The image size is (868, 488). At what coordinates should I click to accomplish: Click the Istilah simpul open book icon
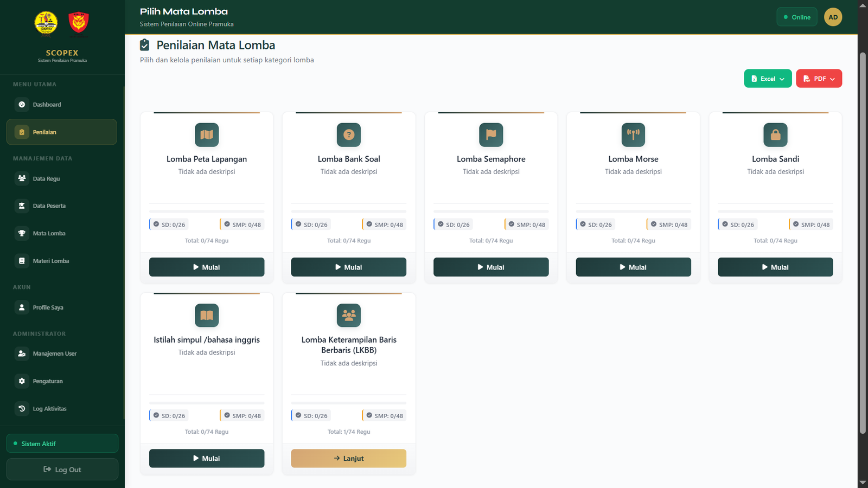pos(207,315)
